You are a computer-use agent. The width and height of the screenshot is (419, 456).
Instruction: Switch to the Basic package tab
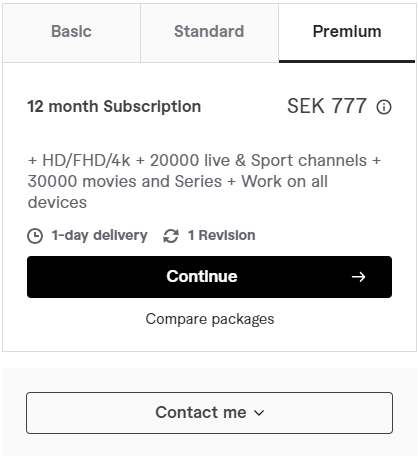71,33
